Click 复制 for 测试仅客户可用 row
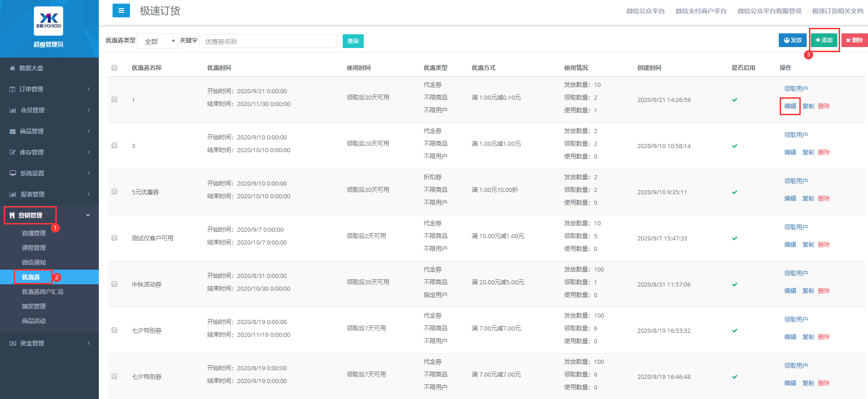 (x=808, y=245)
